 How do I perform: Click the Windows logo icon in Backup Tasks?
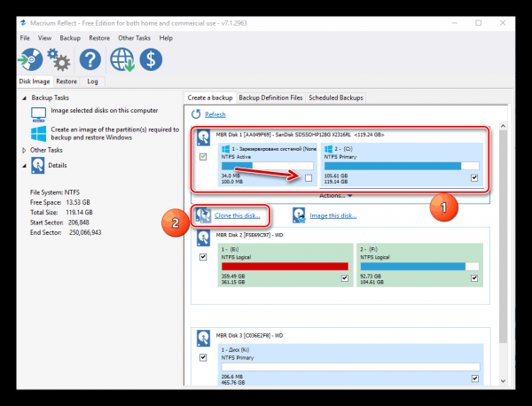point(38,134)
